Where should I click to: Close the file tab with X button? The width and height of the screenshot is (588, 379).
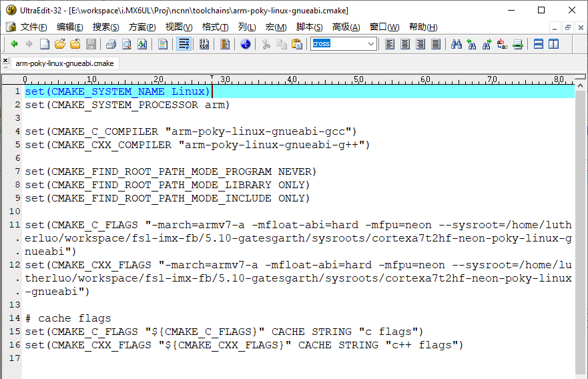(5, 61)
